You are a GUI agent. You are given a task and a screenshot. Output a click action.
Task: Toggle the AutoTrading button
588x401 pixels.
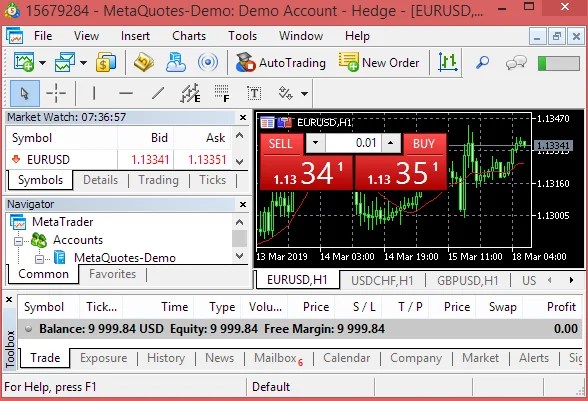point(280,62)
